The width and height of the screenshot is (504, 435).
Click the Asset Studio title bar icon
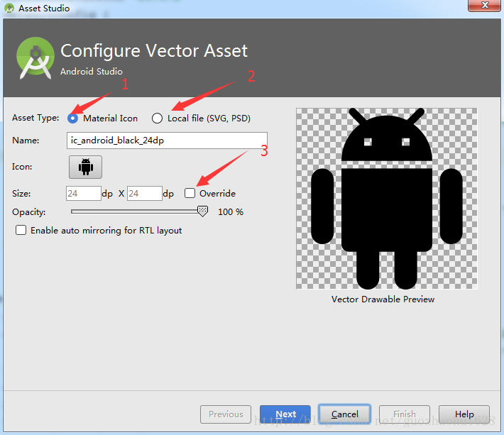click(9, 8)
